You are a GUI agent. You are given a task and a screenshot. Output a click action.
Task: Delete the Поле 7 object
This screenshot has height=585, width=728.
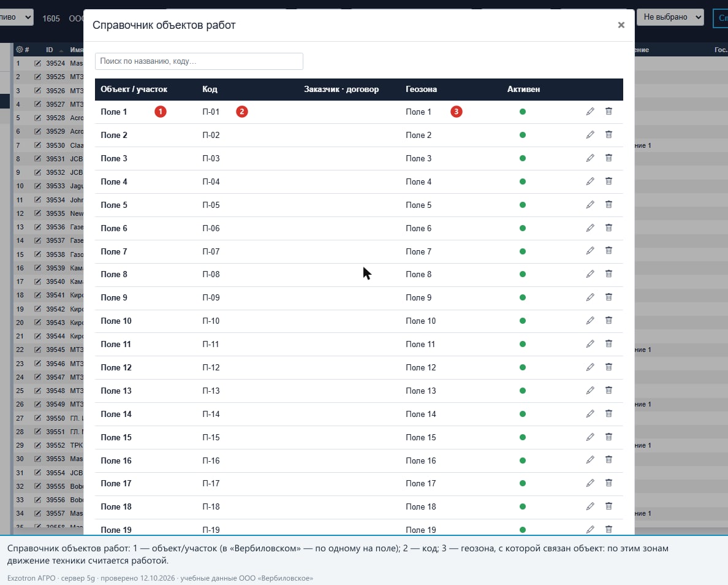click(609, 251)
